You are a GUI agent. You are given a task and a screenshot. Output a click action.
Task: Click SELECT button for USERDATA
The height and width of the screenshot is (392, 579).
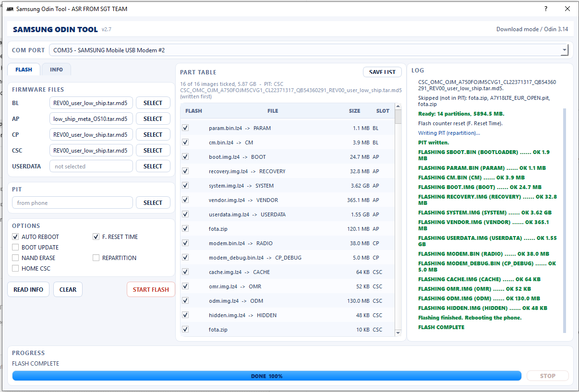pyautogui.click(x=153, y=166)
